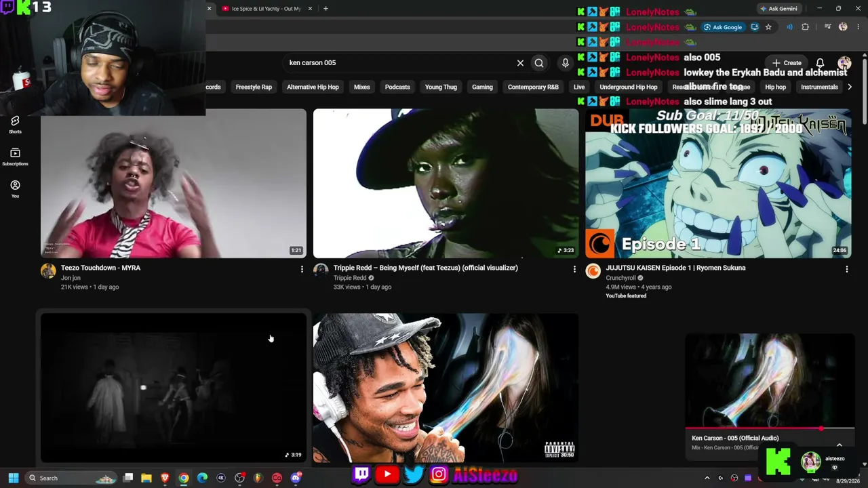Open more options for JUJUTSU KAISEN Episode 1
Viewport: 868px width, 488px height.
click(846, 269)
